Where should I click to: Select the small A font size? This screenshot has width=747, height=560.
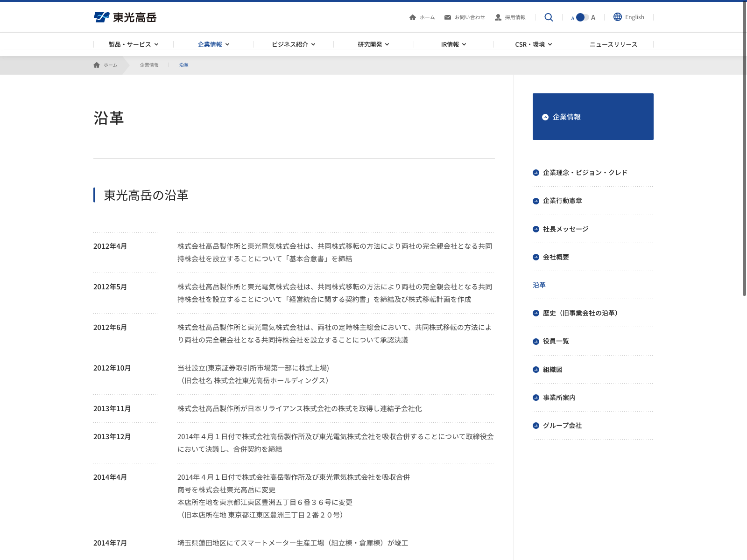[573, 18]
